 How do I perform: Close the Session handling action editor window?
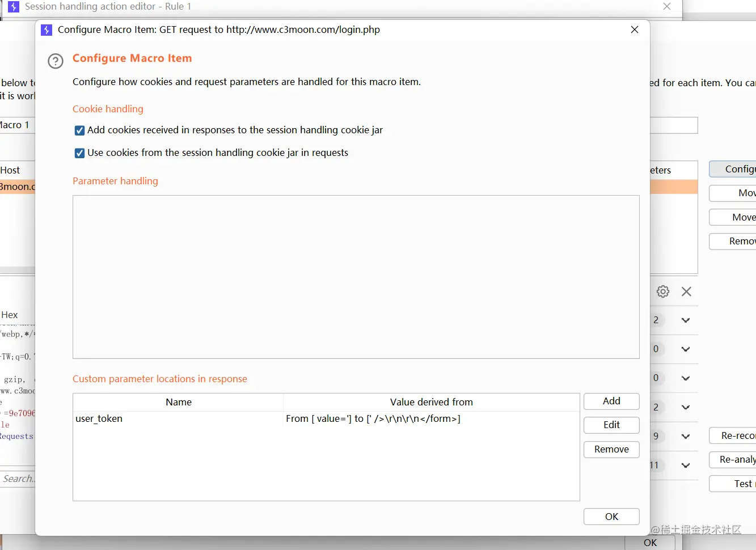tap(667, 6)
